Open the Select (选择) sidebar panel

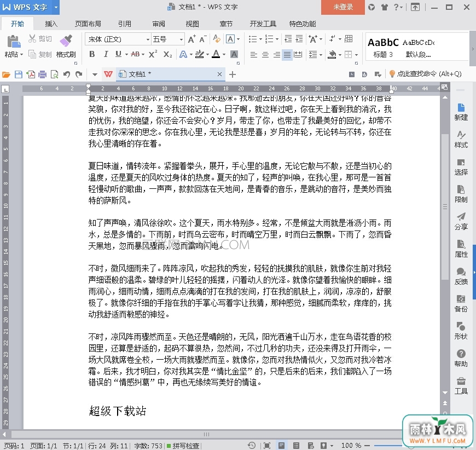(x=461, y=167)
